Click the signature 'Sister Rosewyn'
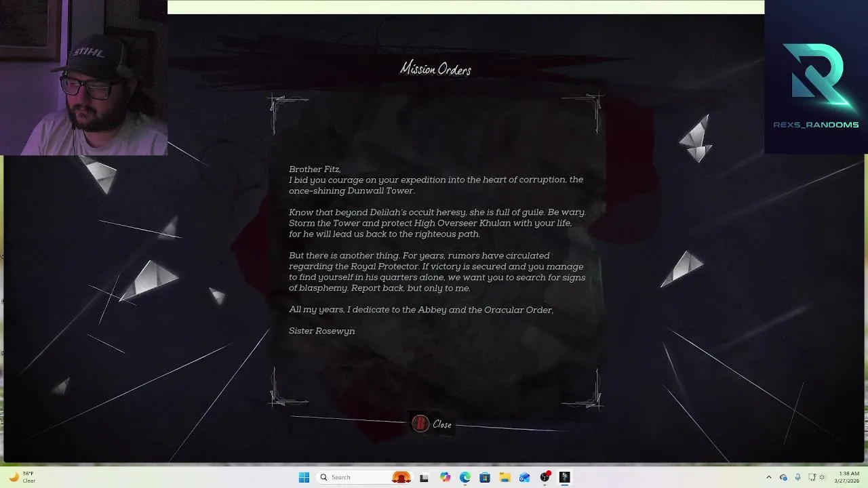The image size is (868, 488). click(322, 331)
